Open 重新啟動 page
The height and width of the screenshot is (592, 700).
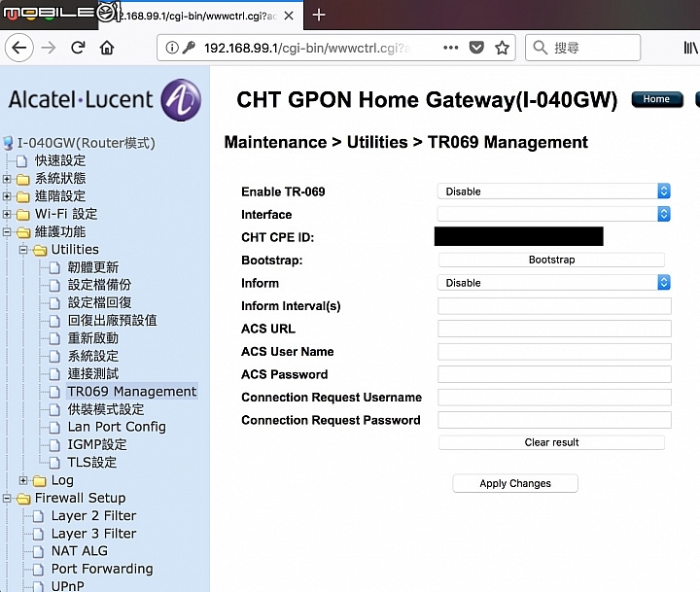93,338
